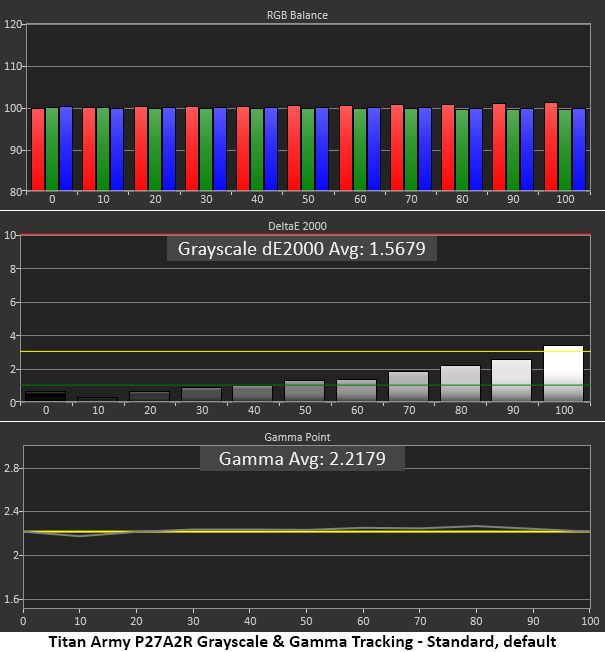Click the red bar at 50 in RGB Balance

tap(294, 148)
